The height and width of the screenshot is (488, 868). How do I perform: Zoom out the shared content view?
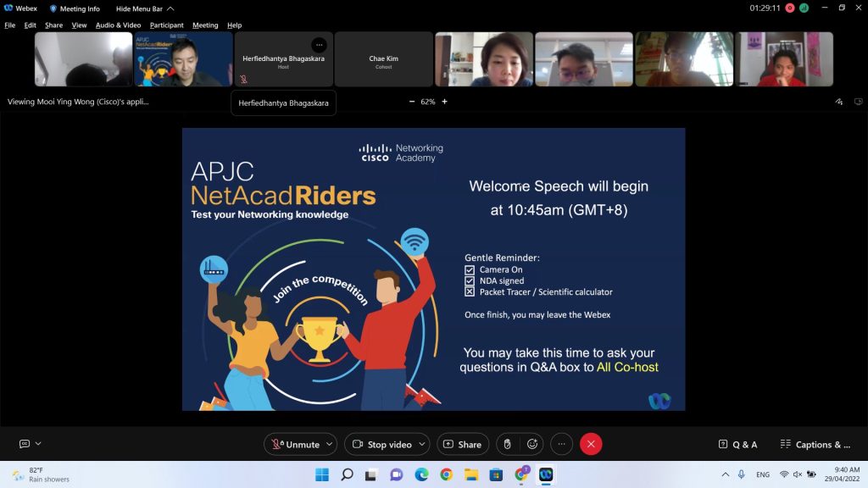coord(412,102)
